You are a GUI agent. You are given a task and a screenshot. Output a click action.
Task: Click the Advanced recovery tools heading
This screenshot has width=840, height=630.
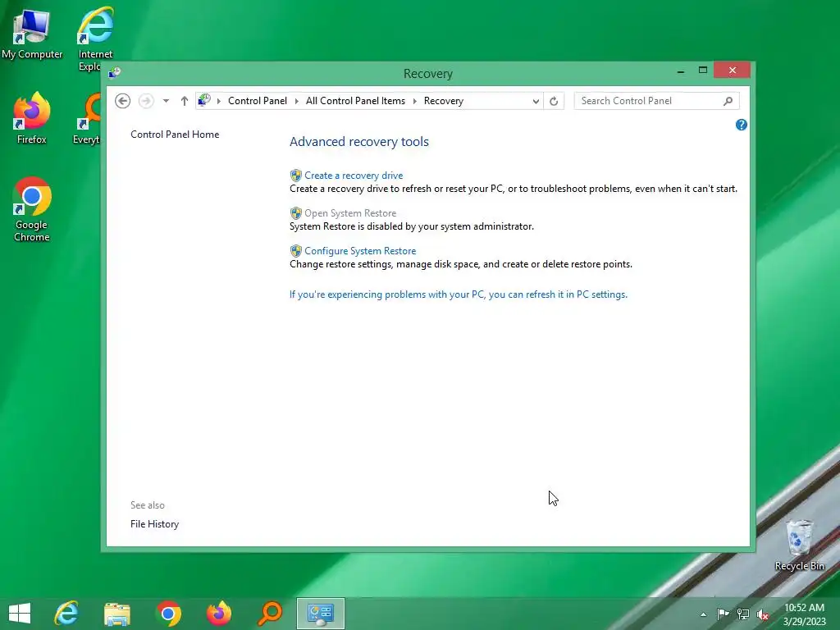pyautogui.click(x=359, y=142)
